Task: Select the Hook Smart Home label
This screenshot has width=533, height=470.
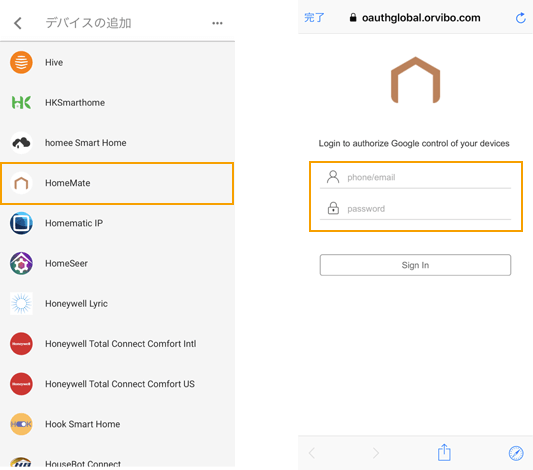Action: 83,424
